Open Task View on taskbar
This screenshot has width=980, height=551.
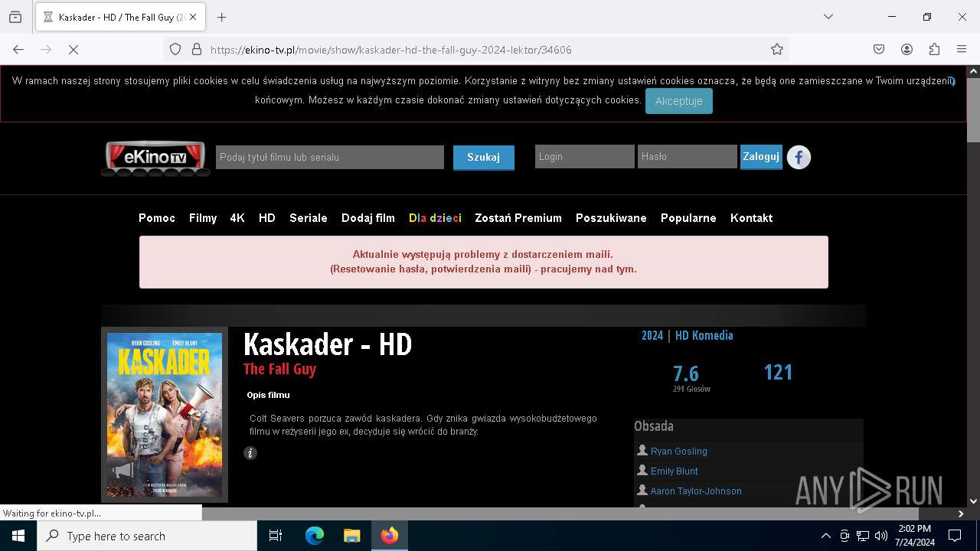(x=276, y=536)
